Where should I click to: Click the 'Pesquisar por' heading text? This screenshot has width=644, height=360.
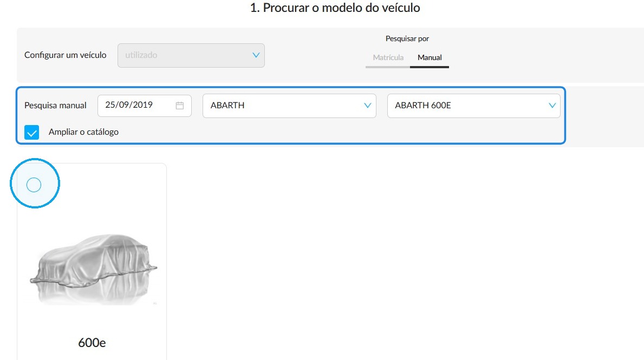(x=407, y=38)
